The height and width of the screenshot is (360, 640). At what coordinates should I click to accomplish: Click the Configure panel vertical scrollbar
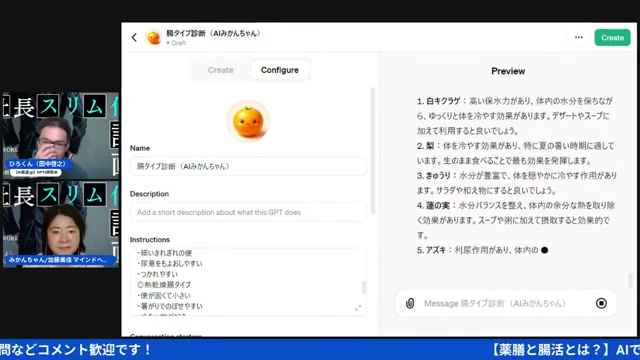pyautogui.click(x=373, y=151)
